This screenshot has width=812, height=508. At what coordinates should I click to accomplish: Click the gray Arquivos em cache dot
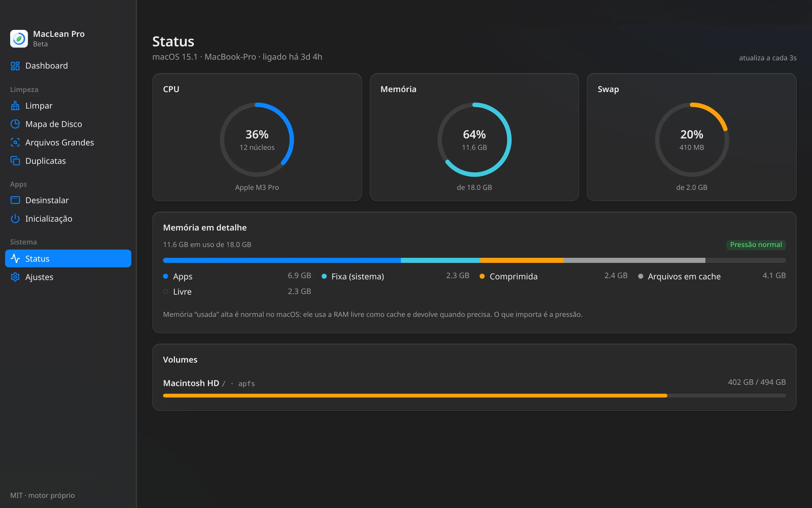pyautogui.click(x=640, y=276)
